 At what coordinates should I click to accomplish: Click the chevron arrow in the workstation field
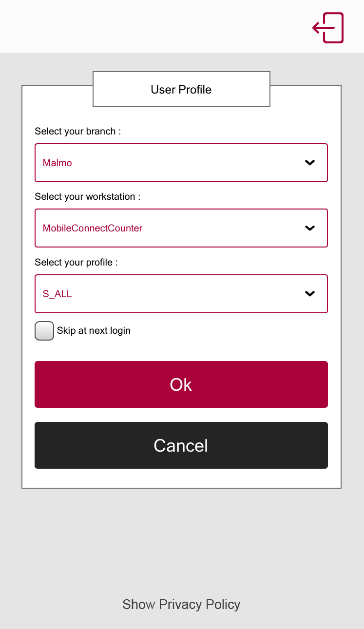[310, 228]
